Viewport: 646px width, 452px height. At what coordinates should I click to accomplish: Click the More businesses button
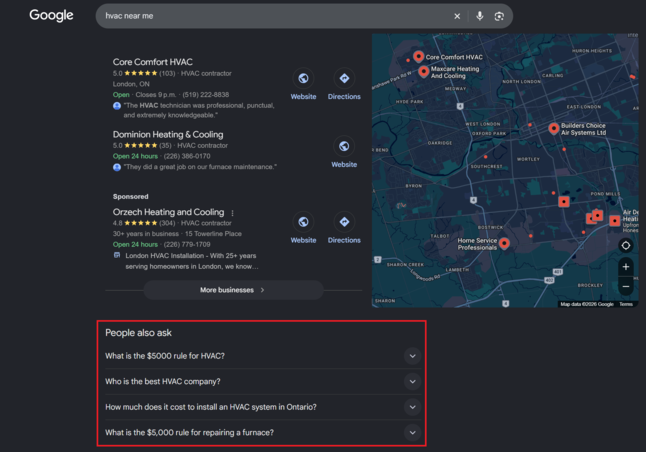click(x=233, y=290)
